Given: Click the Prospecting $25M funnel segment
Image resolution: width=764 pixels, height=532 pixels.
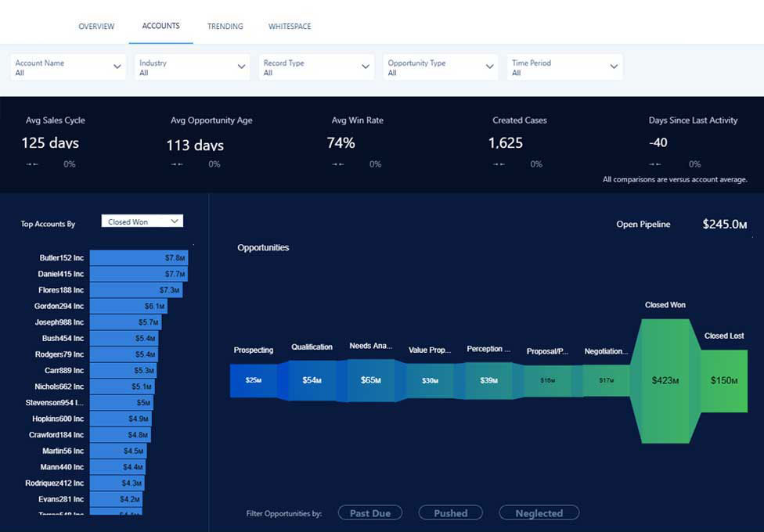Looking at the screenshot, I should tap(254, 380).
